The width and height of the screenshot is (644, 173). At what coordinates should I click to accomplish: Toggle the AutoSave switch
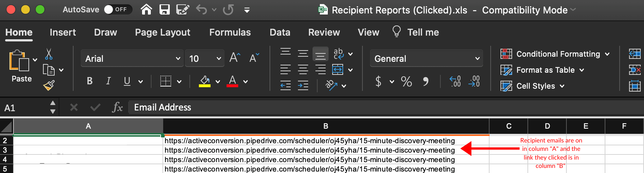[x=117, y=9]
